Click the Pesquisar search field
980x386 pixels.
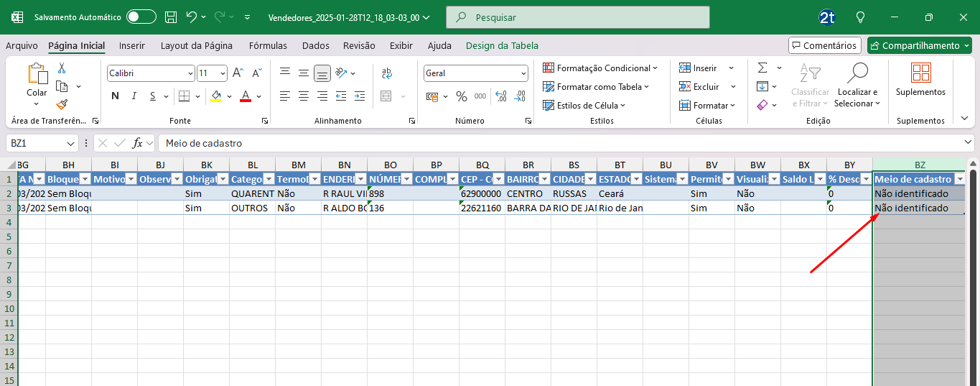578,17
